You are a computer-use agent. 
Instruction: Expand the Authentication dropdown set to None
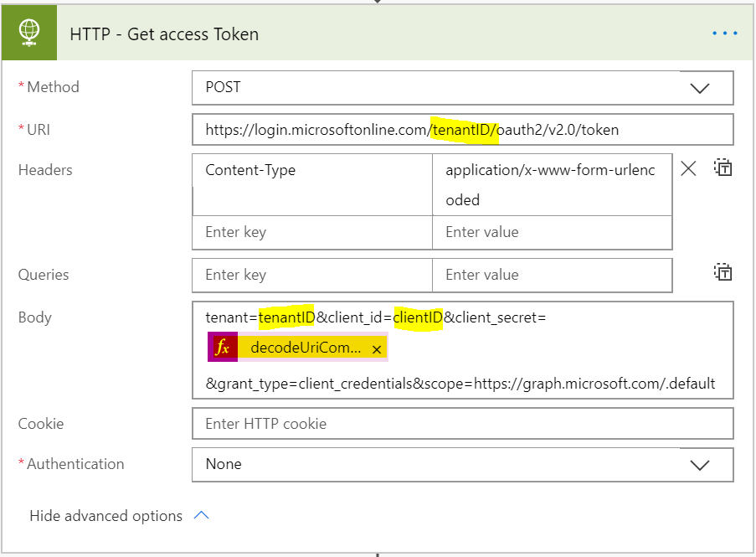tap(462, 465)
